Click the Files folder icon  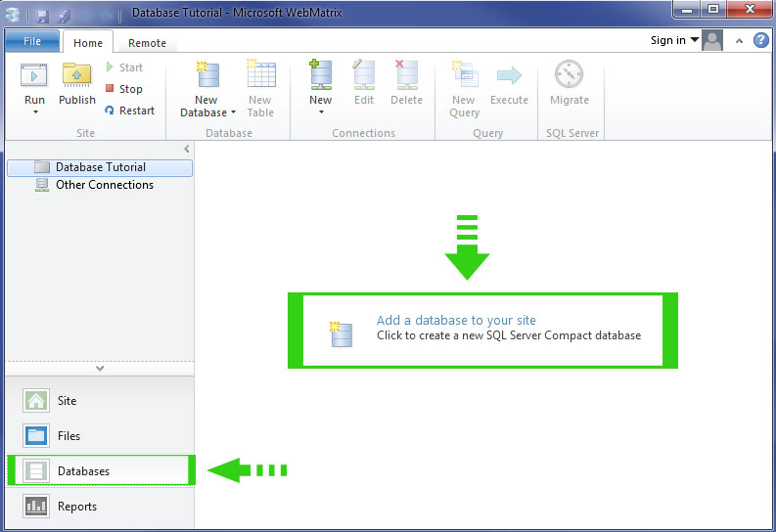[x=36, y=435]
